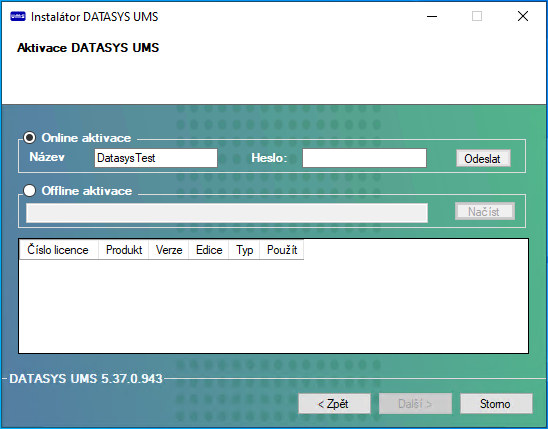The width and height of the screenshot is (548, 429).
Task: Click the Verze column header
Action: point(169,250)
